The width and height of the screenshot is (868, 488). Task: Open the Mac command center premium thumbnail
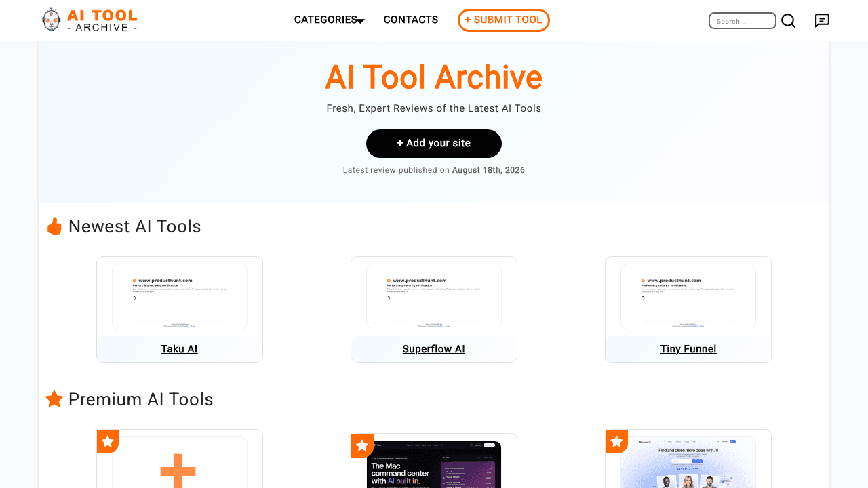(x=434, y=464)
